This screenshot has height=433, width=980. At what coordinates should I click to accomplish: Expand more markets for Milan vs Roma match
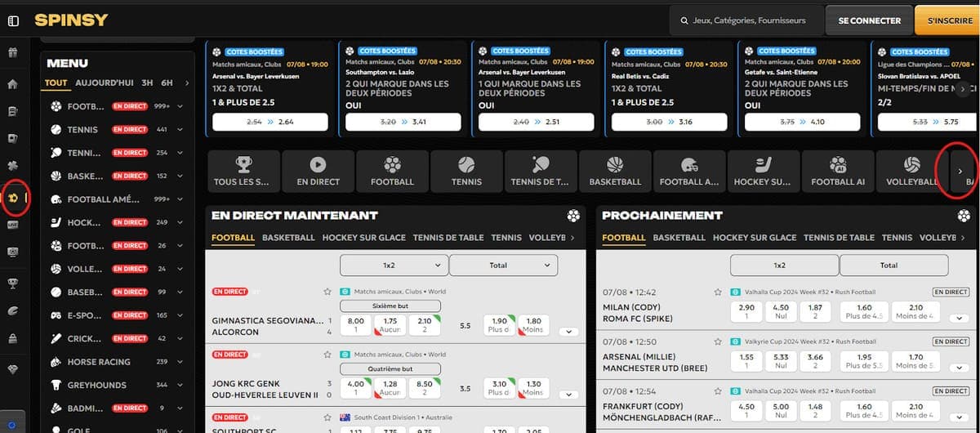(960, 319)
